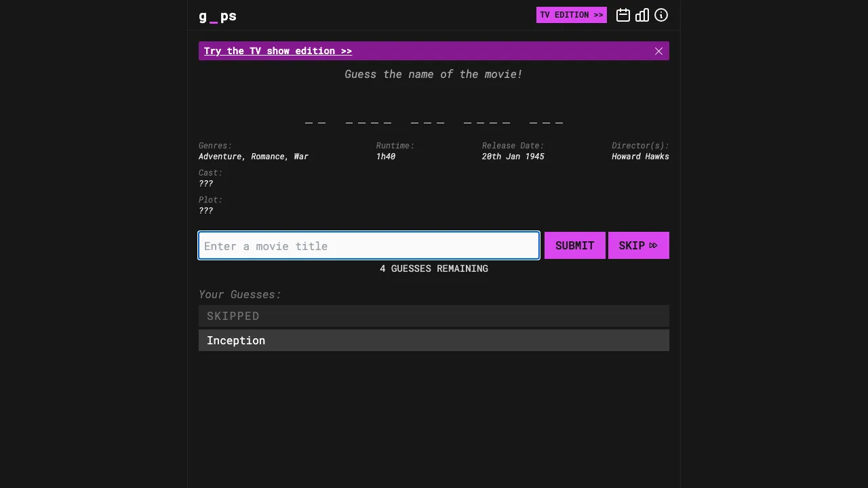Click the Your Guesses label
Screen dimensions: 868x488
click(240, 294)
